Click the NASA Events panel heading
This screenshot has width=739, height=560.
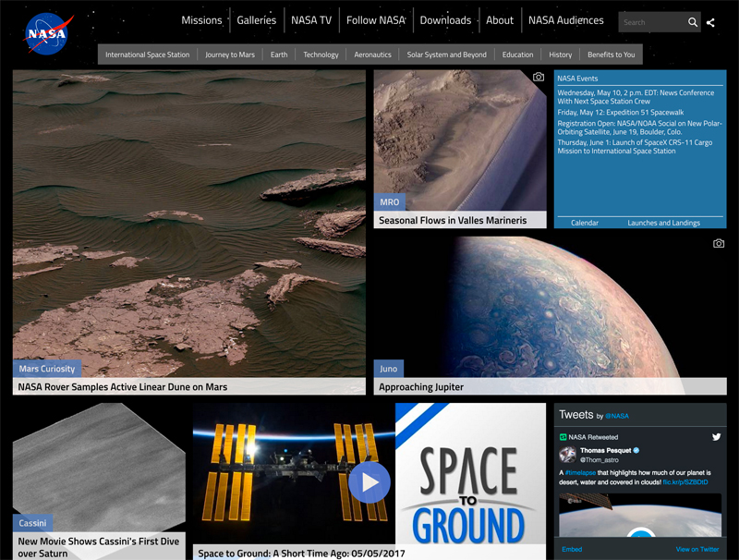point(577,79)
